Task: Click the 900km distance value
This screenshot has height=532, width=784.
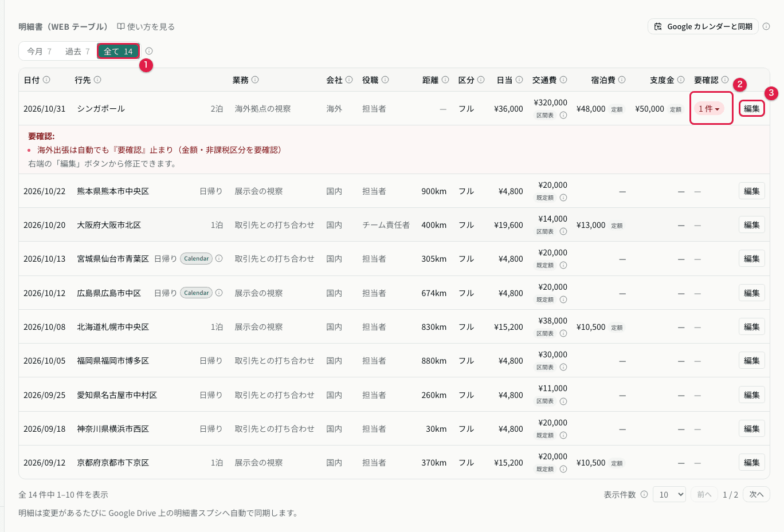Action: [434, 191]
